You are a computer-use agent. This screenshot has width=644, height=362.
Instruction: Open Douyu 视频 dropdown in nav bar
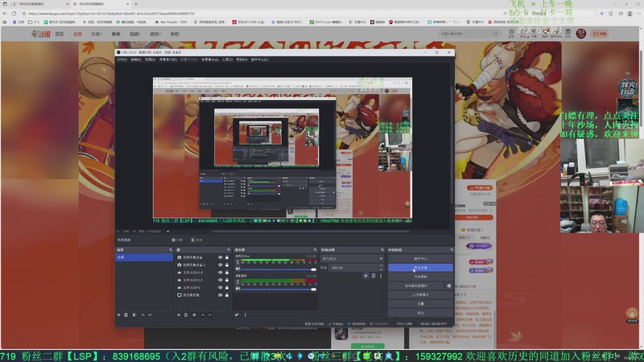point(134,34)
